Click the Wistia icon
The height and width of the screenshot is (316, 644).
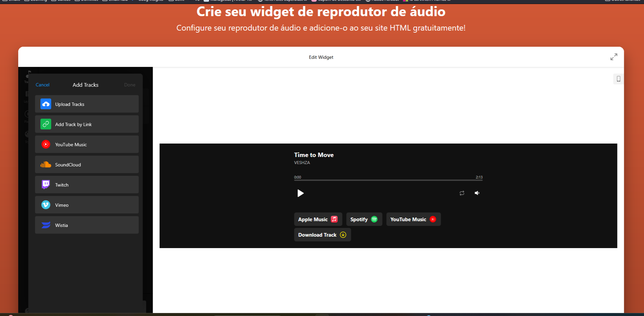46,225
